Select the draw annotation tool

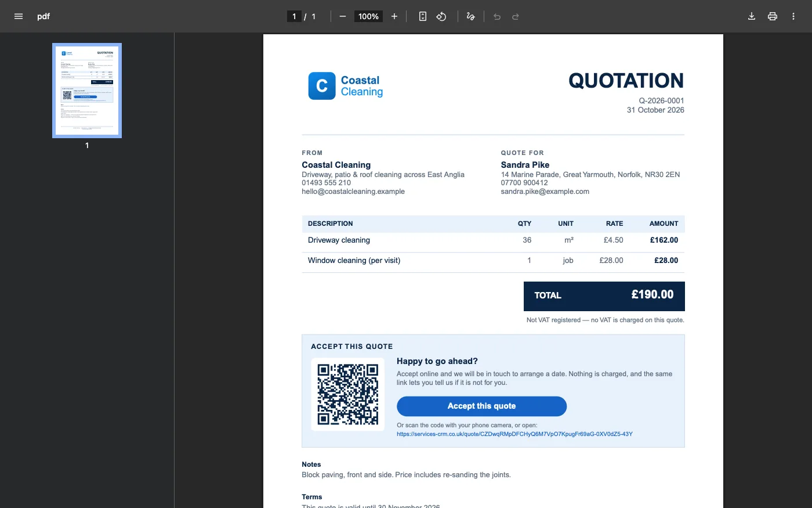tap(470, 16)
